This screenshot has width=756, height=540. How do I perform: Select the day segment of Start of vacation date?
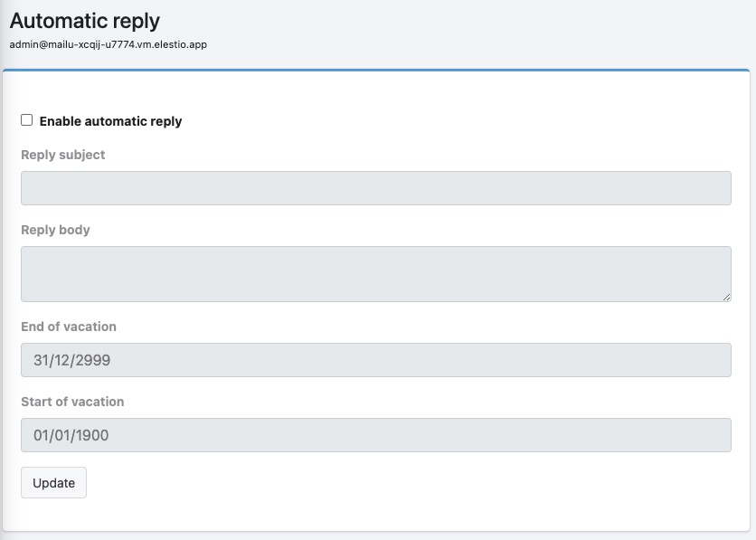click(42, 435)
